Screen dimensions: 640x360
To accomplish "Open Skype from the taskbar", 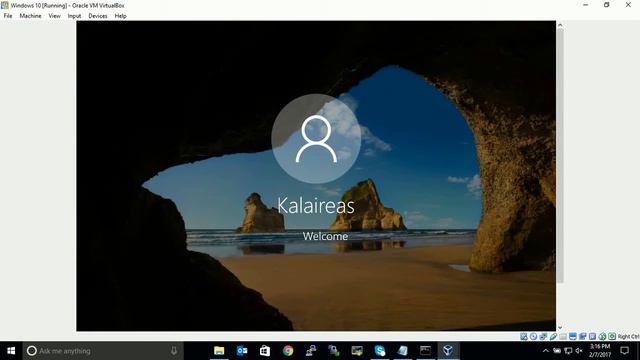I will (x=380, y=351).
